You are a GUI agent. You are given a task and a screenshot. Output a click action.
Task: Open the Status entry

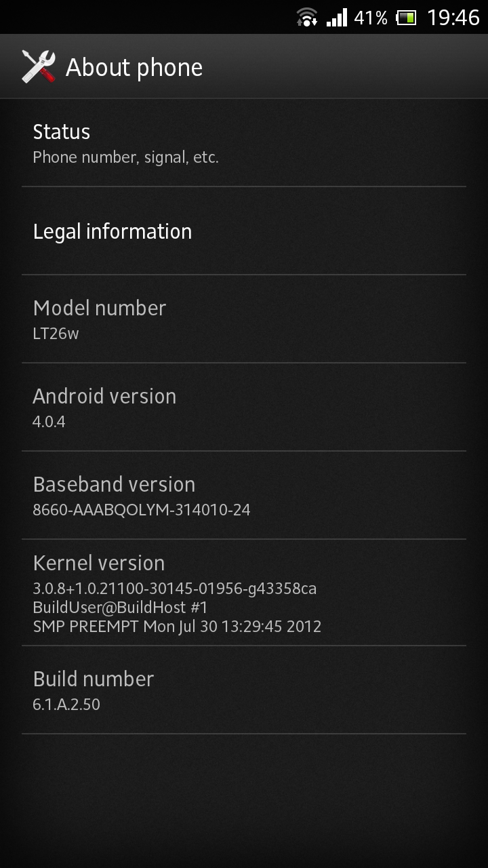click(x=244, y=143)
